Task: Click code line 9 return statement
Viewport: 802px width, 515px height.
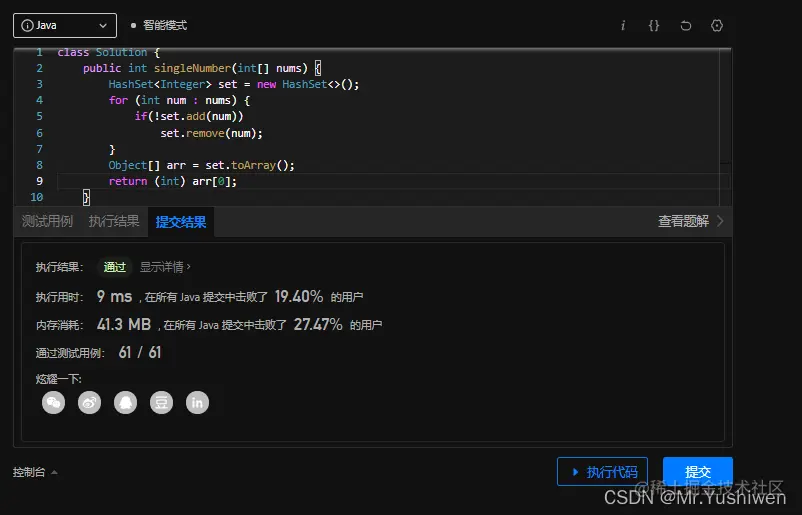Action: [x=173, y=181]
